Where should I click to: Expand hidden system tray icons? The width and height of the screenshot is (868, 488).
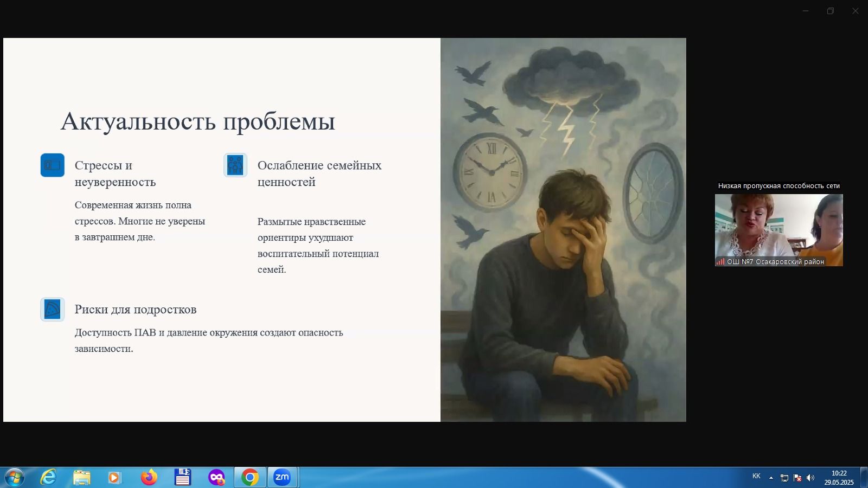771,478
